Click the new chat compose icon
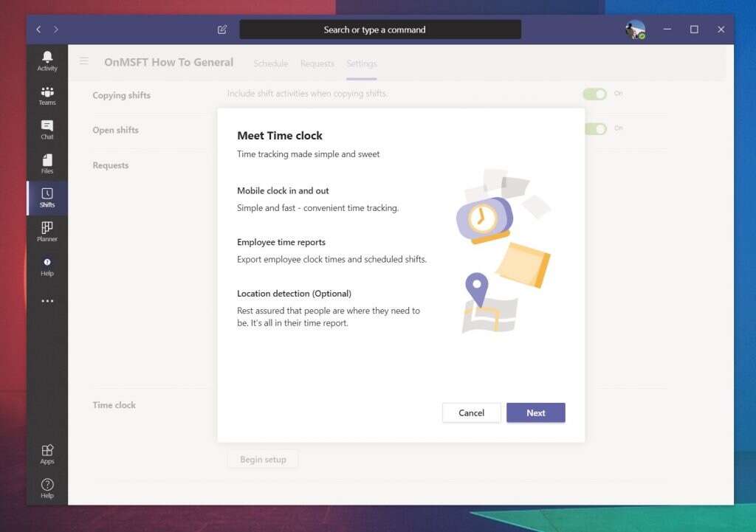756x532 pixels. (221, 30)
